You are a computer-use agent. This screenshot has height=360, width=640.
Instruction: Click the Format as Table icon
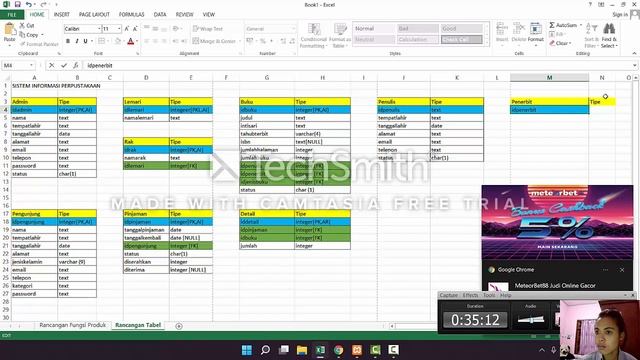coord(340,36)
